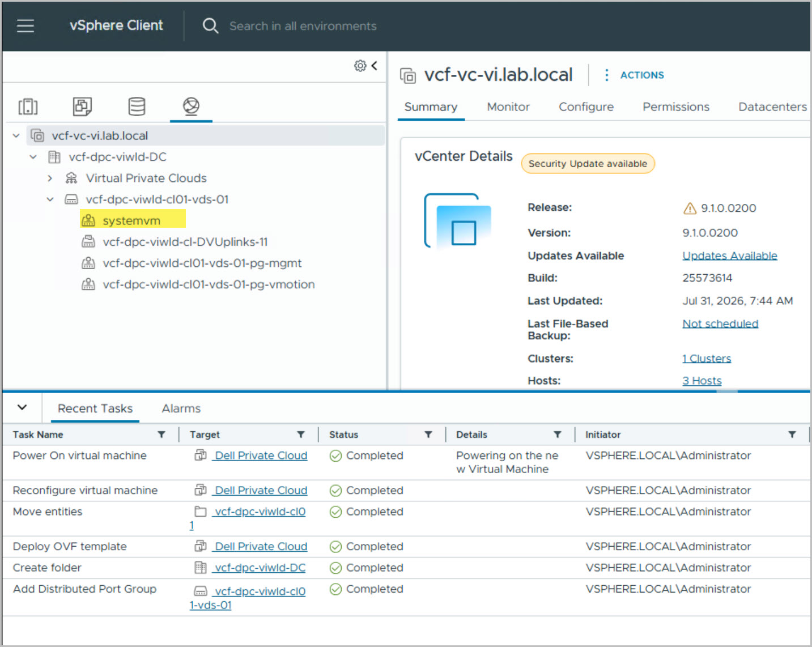Select systemvm in the network tree

pyautogui.click(x=131, y=221)
